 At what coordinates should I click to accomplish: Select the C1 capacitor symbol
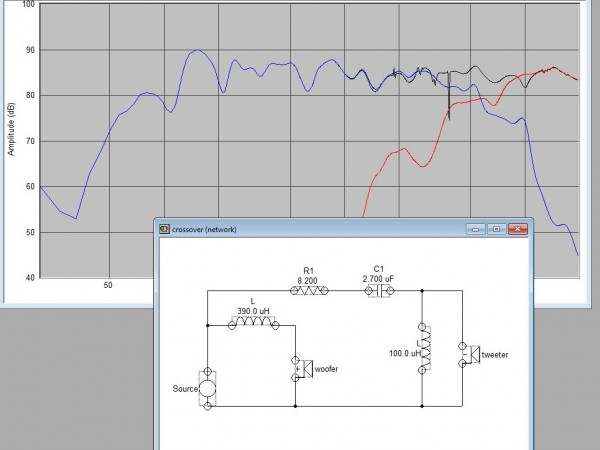pyautogui.click(x=378, y=291)
